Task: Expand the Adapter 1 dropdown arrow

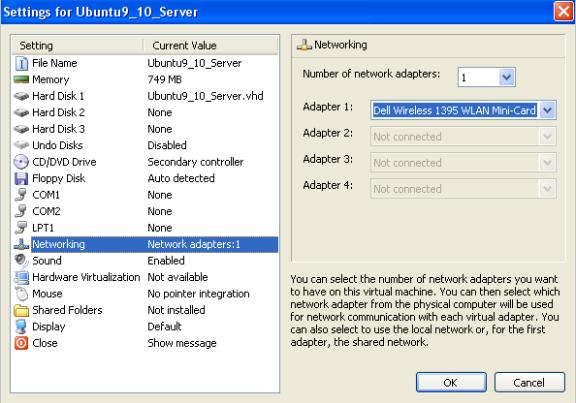Action: [547, 110]
